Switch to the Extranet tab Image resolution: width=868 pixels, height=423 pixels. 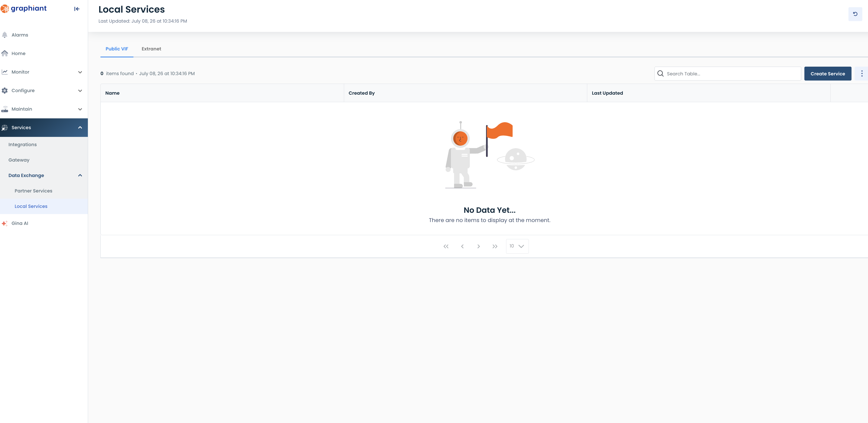151,49
